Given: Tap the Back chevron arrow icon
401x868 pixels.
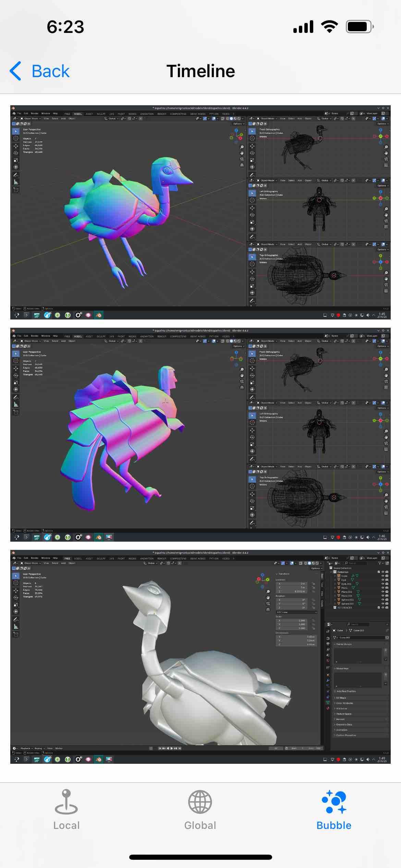Looking at the screenshot, I should (15, 71).
